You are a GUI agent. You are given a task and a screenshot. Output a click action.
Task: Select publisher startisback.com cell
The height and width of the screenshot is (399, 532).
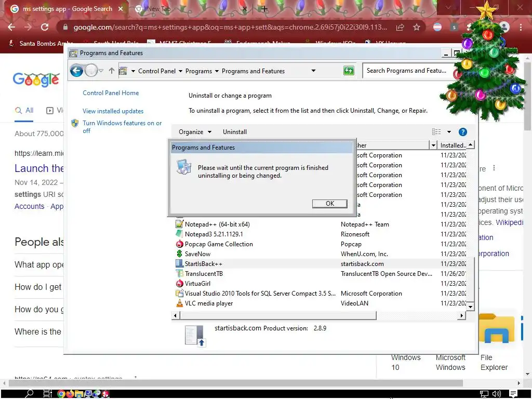(362, 263)
